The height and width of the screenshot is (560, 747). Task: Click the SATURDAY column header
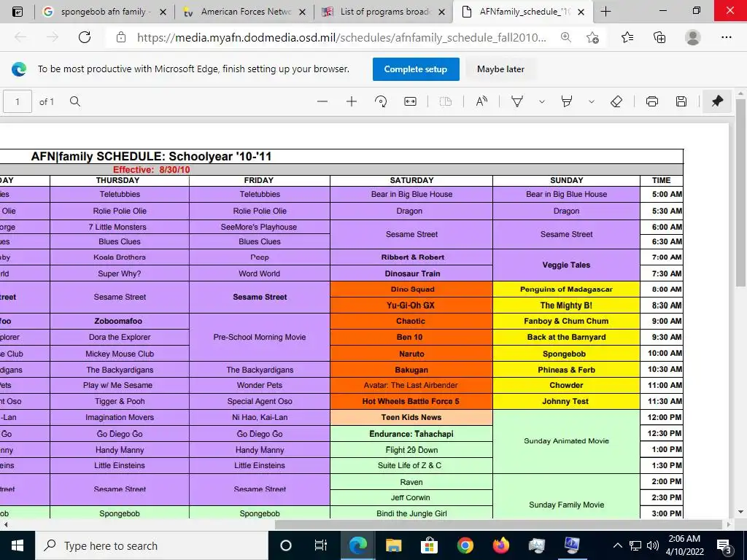411,181
